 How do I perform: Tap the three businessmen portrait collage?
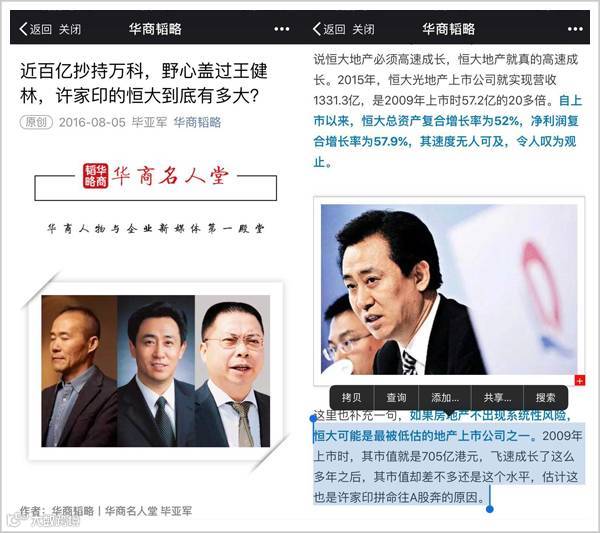pos(156,371)
